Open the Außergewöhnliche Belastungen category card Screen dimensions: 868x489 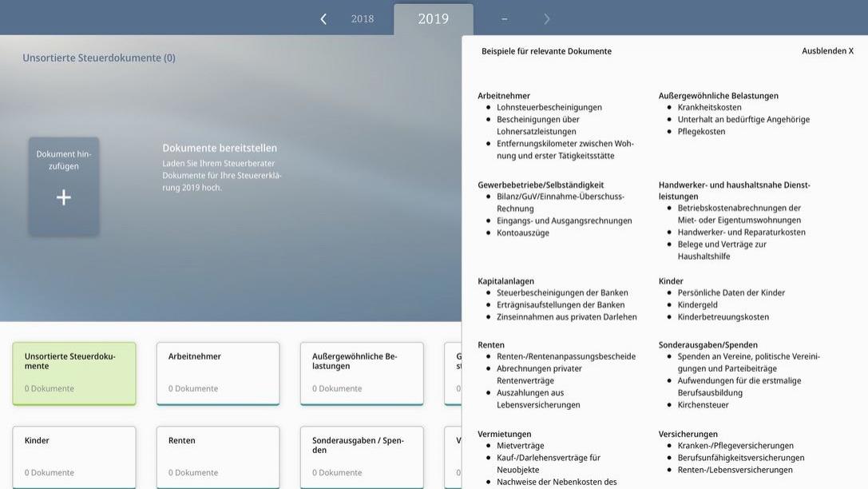pyautogui.click(x=362, y=373)
